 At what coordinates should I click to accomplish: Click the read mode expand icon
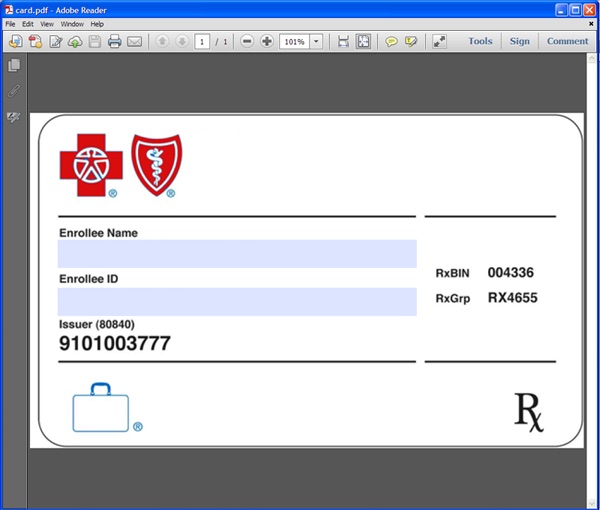click(x=439, y=41)
